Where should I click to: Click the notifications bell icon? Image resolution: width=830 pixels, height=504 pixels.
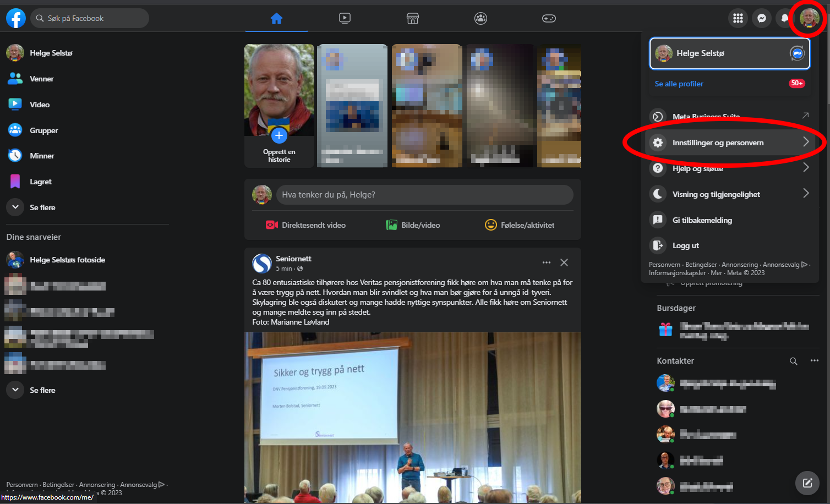pyautogui.click(x=784, y=18)
